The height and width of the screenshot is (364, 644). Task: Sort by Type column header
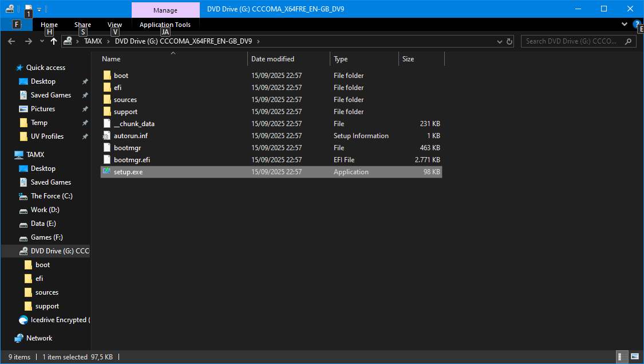click(364, 59)
